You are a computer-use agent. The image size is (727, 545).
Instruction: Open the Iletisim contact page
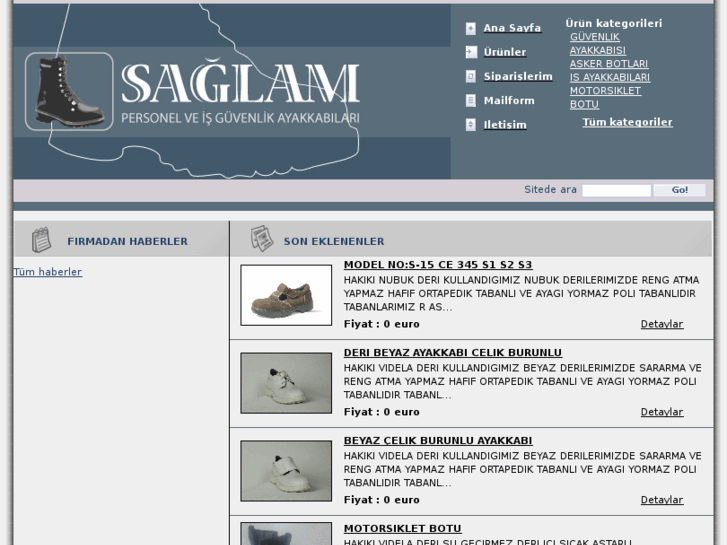(505, 124)
